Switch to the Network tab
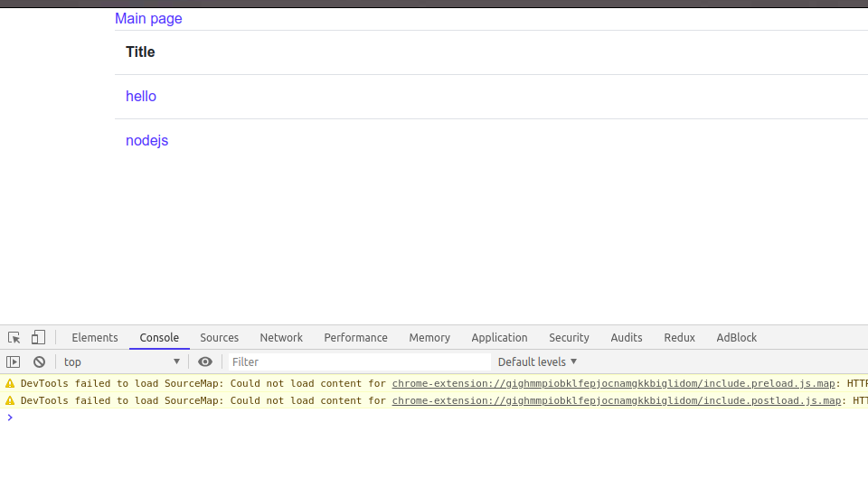 [x=281, y=337]
